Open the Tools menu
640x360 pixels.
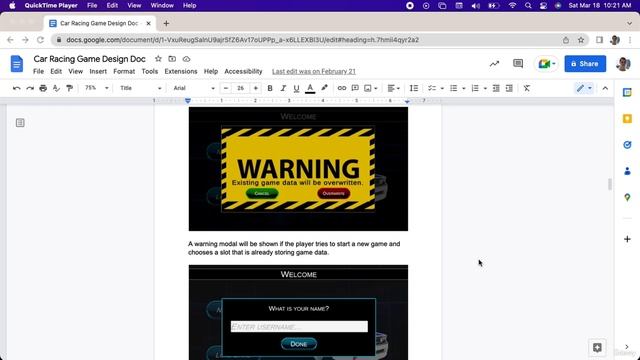pos(150,71)
